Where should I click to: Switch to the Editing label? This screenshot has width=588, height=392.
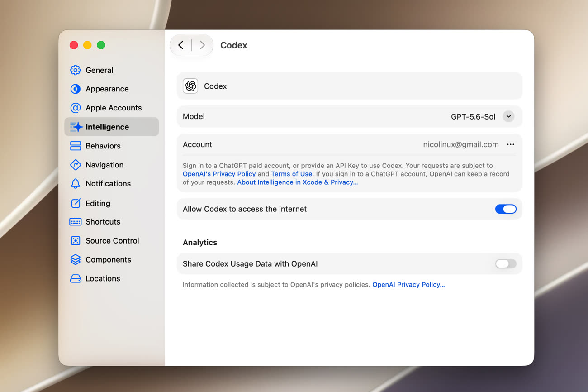[x=98, y=203]
